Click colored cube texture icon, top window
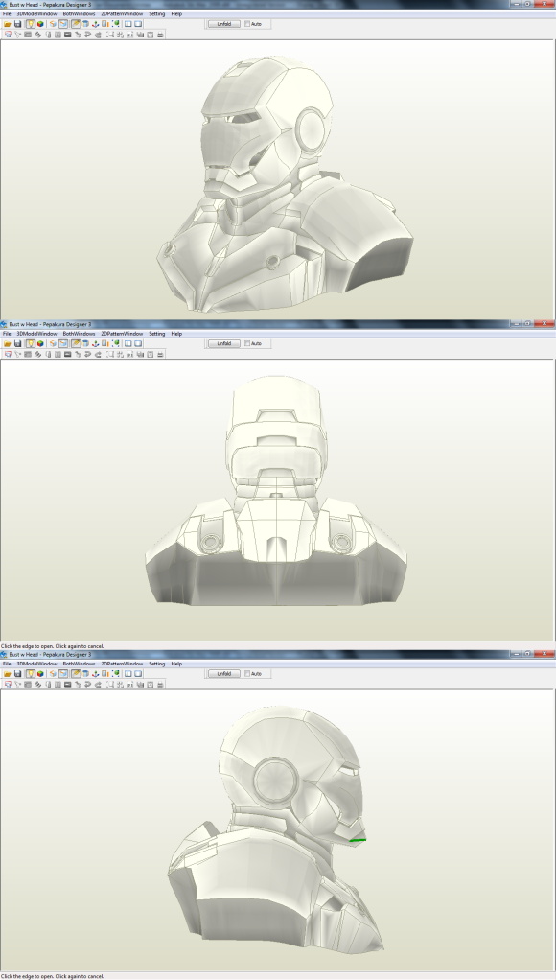The width and height of the screenshot is (556, 980). [x=40, y=24]
